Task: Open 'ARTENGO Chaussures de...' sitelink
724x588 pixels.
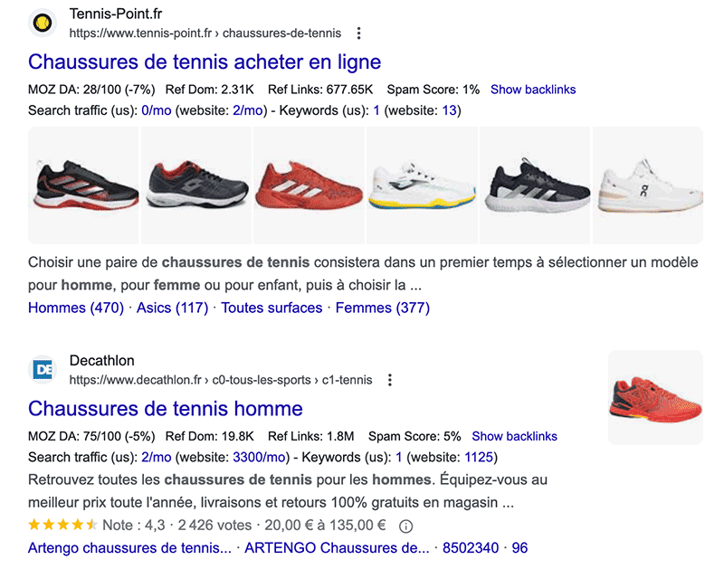Action: click(x=337, y=548)
